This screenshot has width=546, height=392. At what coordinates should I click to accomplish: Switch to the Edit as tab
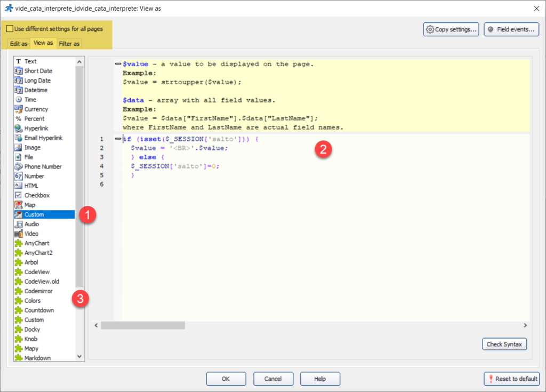[19, 44]
